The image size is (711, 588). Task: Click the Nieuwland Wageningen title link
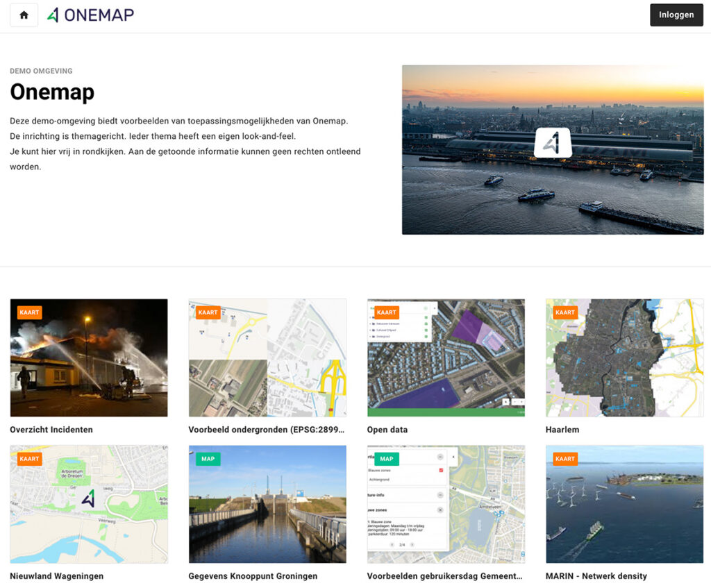pyautogui.click(x=56, y=576)
